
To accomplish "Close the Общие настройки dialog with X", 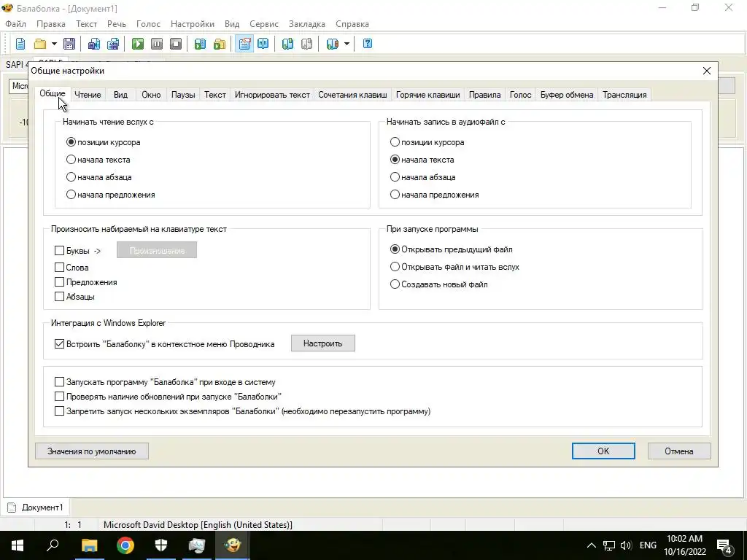I will pyautogui.click(x=706, y=71).
